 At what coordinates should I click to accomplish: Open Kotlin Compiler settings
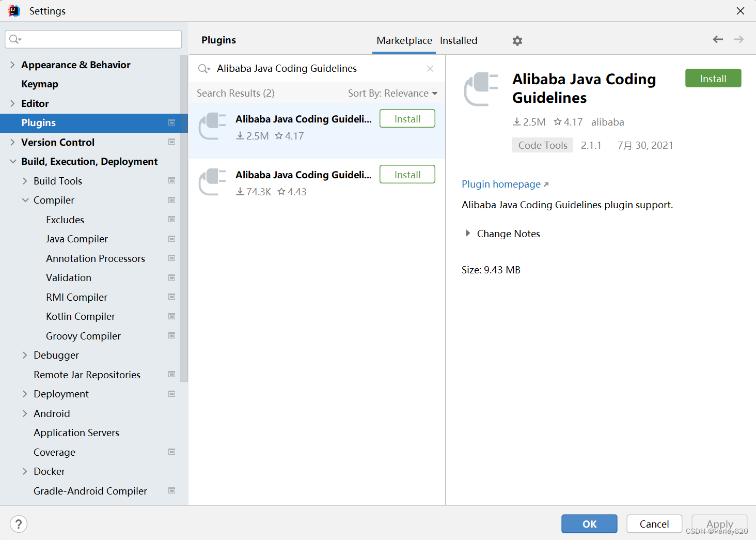[x=81, y=316]
